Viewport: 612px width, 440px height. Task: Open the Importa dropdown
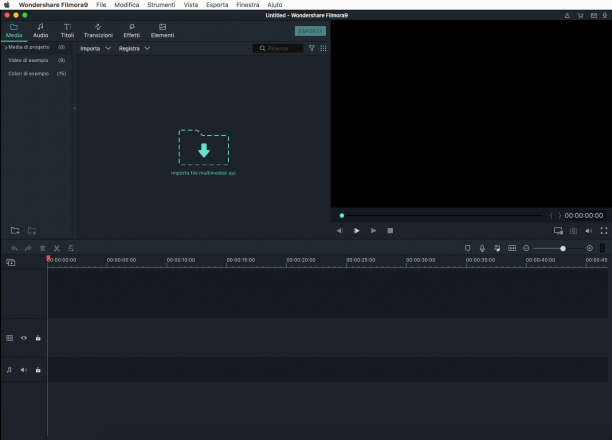pyautogui.click(x=95, y=48)
